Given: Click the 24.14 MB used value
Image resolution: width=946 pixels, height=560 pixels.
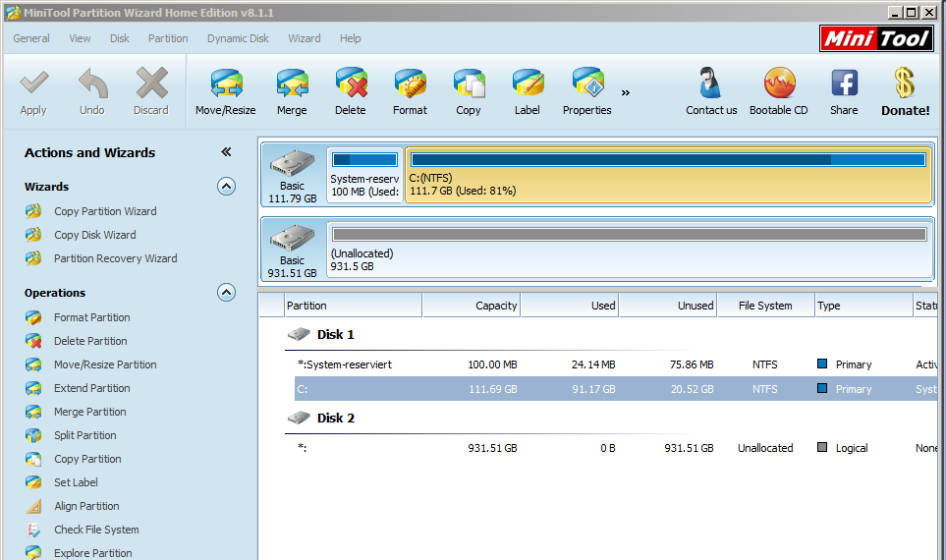Looking at the screenshot, I should point(593,364).
